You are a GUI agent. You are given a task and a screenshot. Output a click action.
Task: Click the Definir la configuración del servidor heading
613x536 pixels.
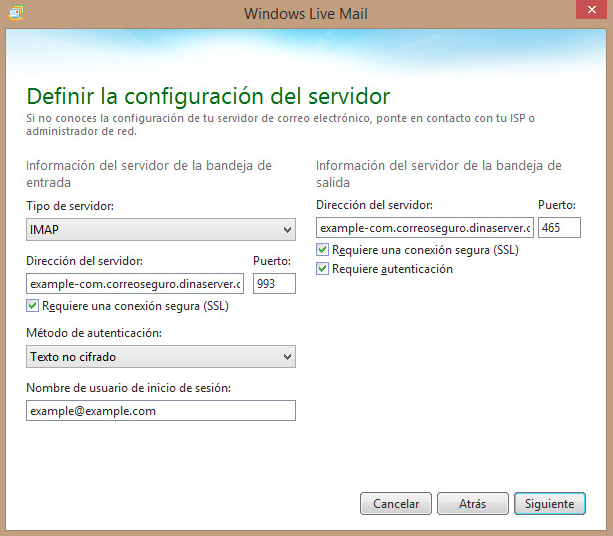208,96
